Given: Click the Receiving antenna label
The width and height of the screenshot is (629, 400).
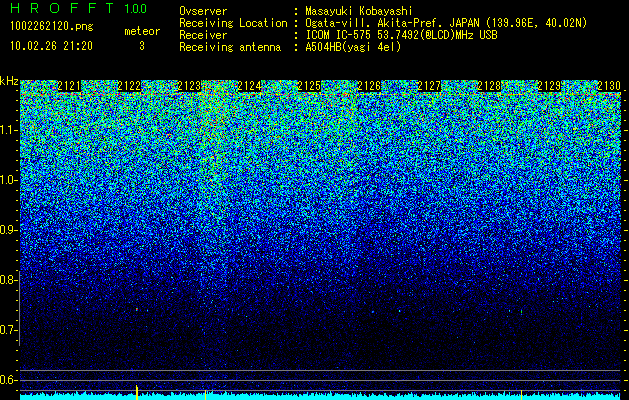Looking at the screenshot, I should (x=230, y=47).
